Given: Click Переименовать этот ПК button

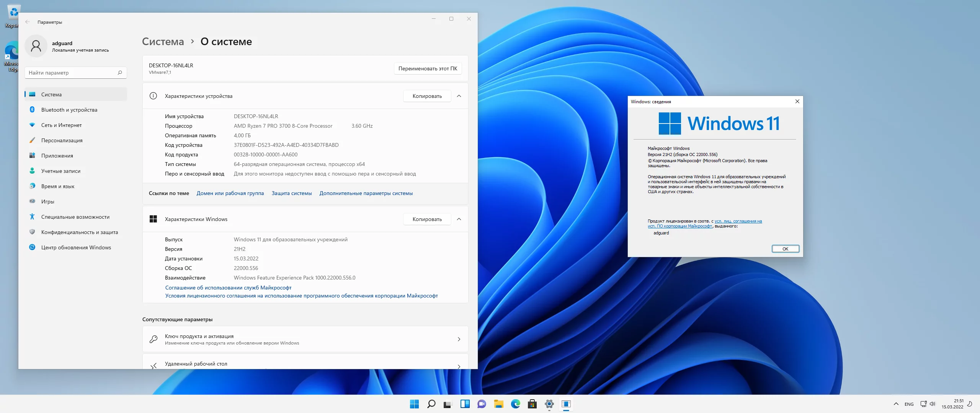Looking at the screenshot, I should [x=428, y=68].
